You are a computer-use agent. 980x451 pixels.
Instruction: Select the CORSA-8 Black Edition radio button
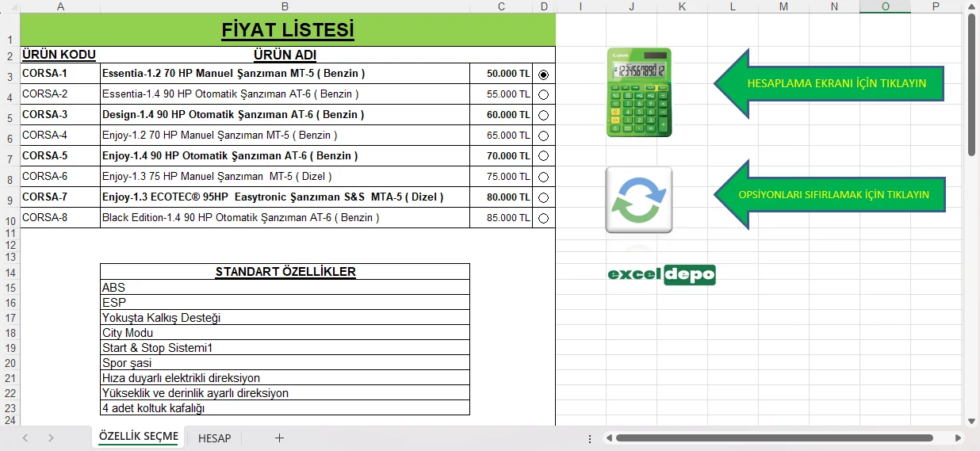543,218
